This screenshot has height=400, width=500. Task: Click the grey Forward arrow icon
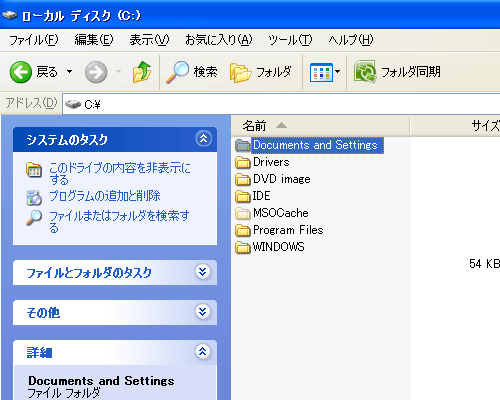click(96, 72)
